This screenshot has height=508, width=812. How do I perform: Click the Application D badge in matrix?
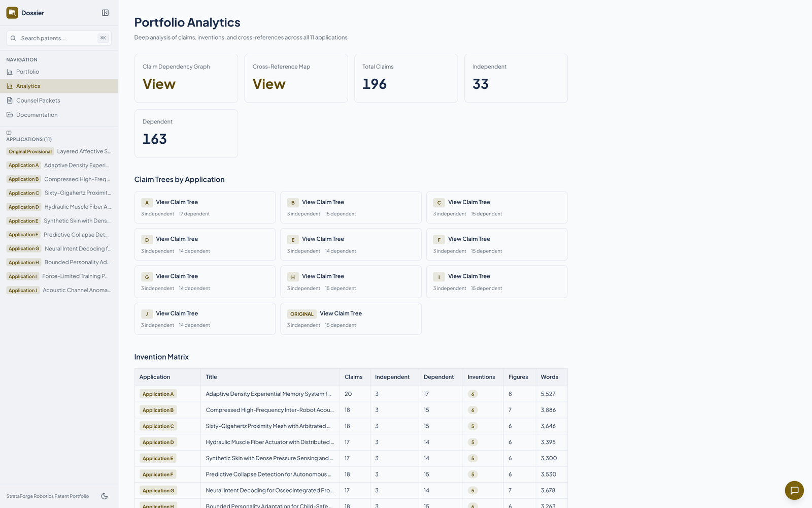[x=158, y=442]
